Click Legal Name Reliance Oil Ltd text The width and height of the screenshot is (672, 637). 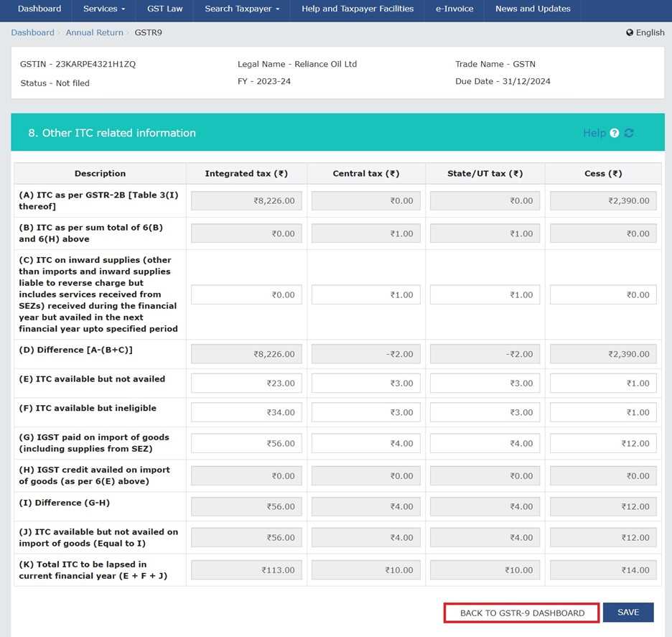(x=297, y=65)
